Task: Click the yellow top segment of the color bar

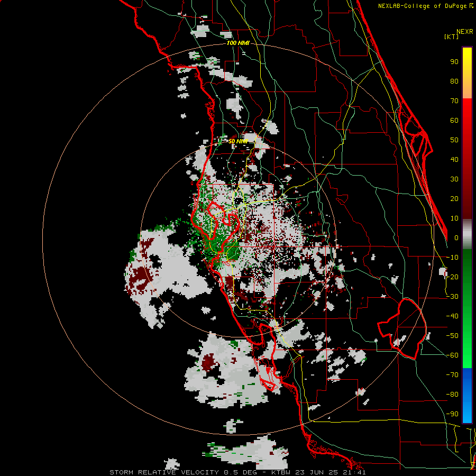Action: tap(467, 73)
